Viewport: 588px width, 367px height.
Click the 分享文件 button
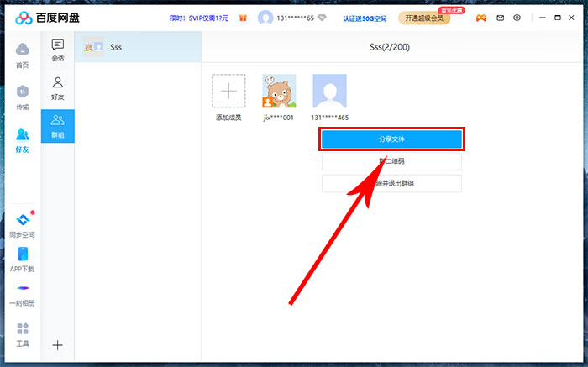[391, 139]
